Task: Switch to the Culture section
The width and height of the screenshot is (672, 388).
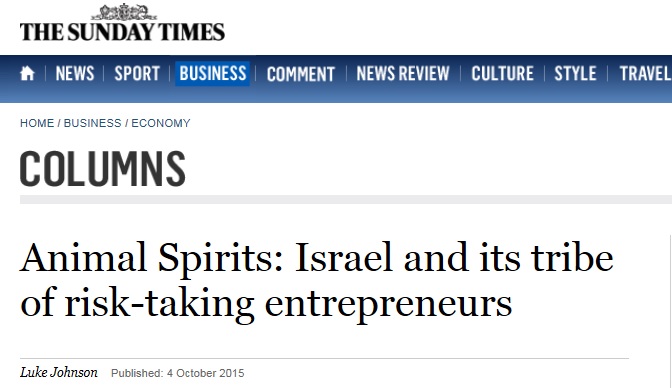Action: pyautogui.click(x=502, y=73)
